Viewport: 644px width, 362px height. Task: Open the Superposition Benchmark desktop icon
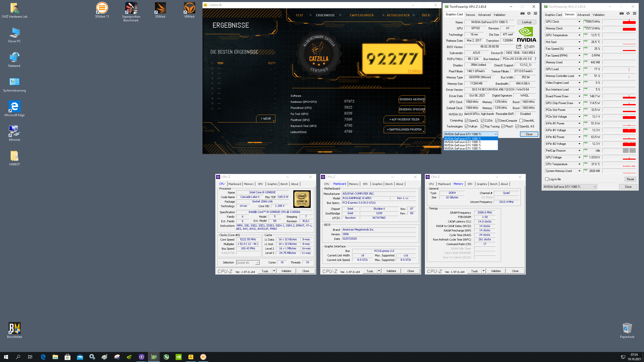click(x=131, y=12)
